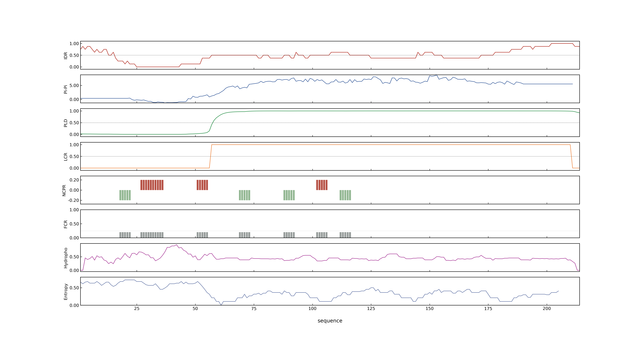Viewport: 644px width, 343px height.
Task: Click the red NCPR bars near sequence 100
Action: (x=322, y=185)
